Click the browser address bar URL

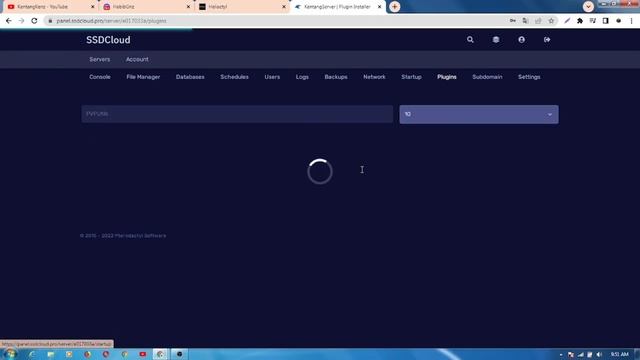[x=111, y=21]
